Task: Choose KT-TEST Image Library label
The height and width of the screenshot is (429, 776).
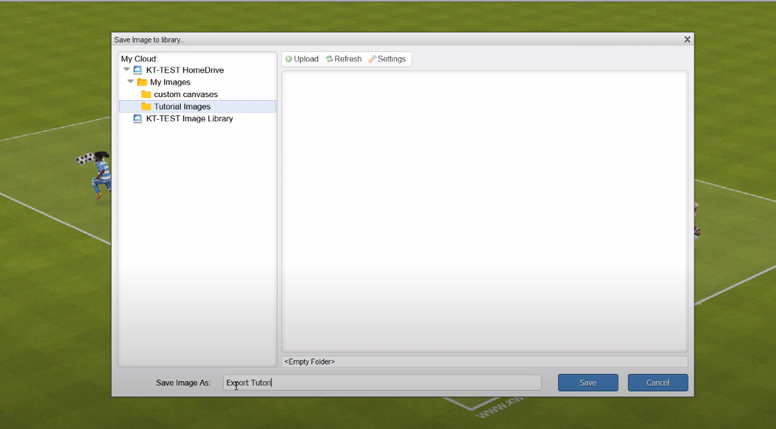Action: (x=189, y=118)
